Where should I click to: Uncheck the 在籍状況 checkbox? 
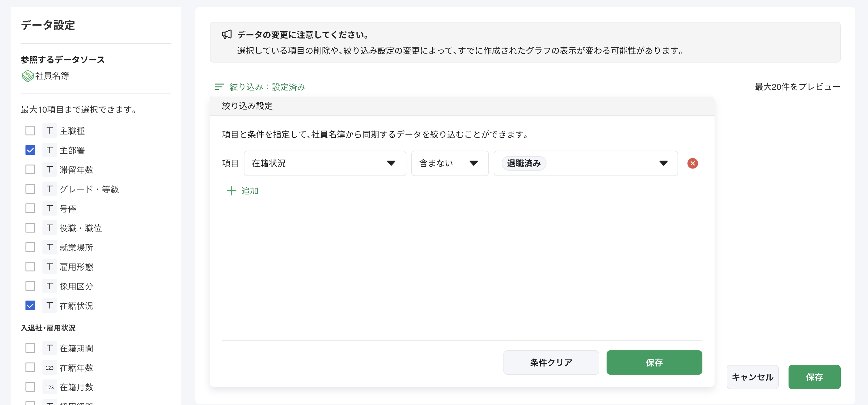tap(30, 305)
